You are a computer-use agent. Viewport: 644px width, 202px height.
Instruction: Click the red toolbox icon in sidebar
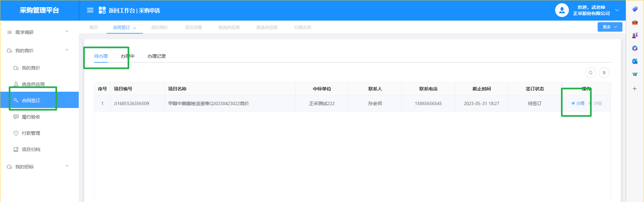pyautogui.click(x=635, y=22)
